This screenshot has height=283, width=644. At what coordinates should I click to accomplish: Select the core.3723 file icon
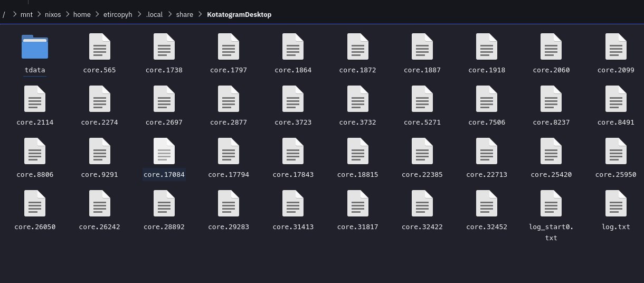pos(293,99)
